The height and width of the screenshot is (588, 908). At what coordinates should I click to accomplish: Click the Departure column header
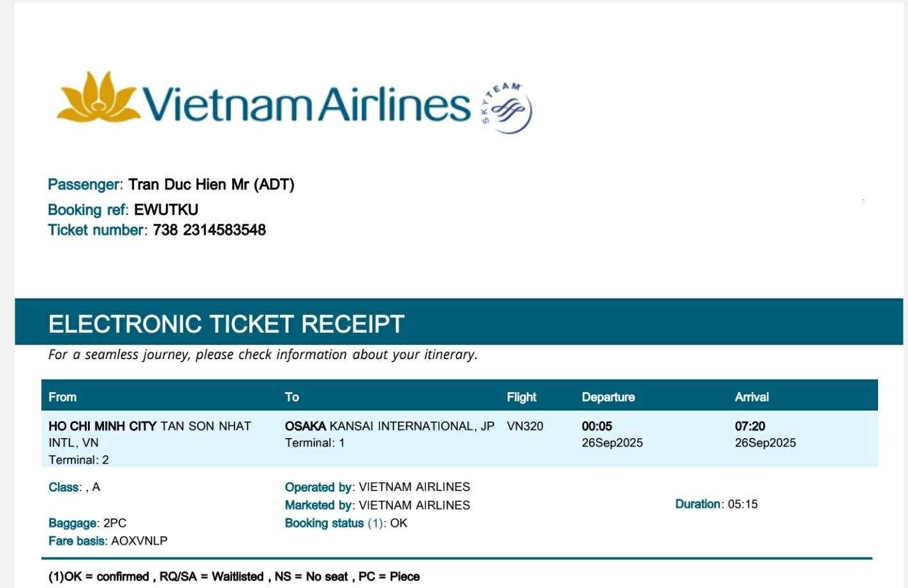click(x=608, y=397)
